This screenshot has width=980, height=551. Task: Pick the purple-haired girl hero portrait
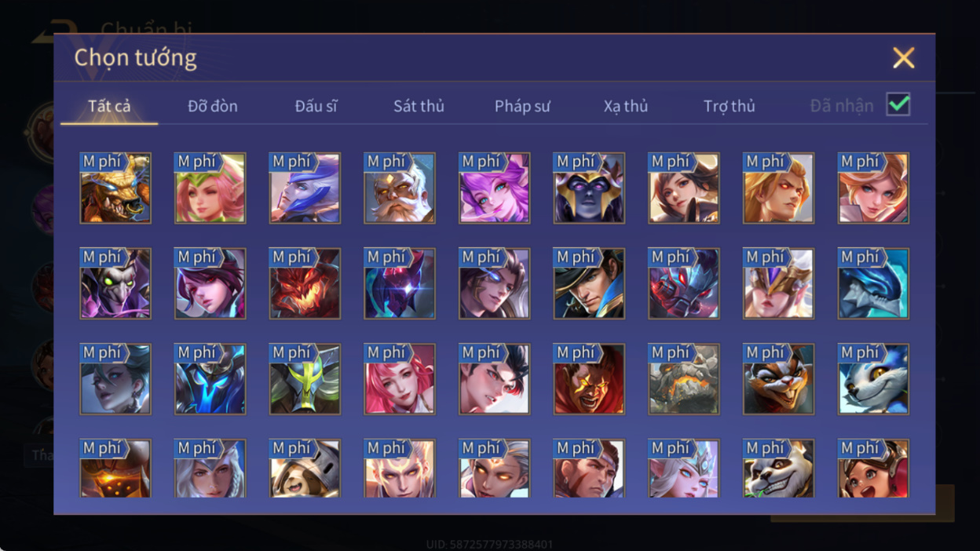click(494, 188)
